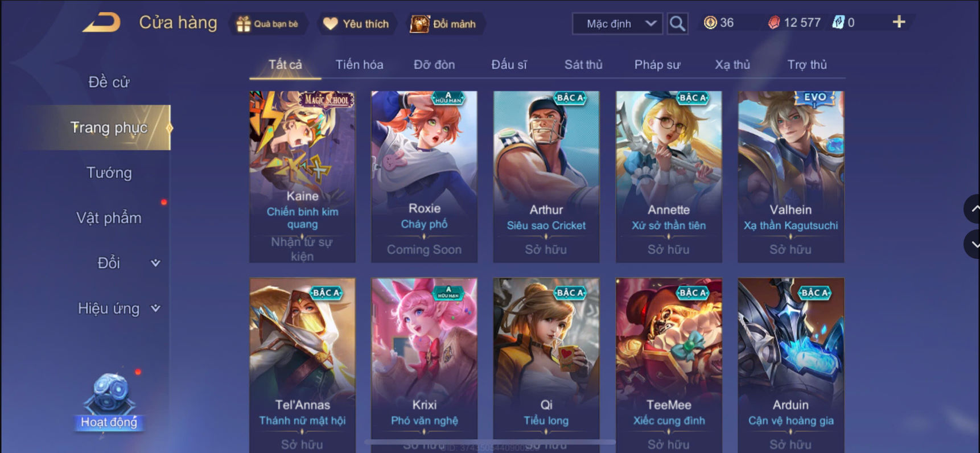The height and width of the screenshot is (453, 980).
Task: Open Vật phẩm sidebar category
Action: coord(109,218)
